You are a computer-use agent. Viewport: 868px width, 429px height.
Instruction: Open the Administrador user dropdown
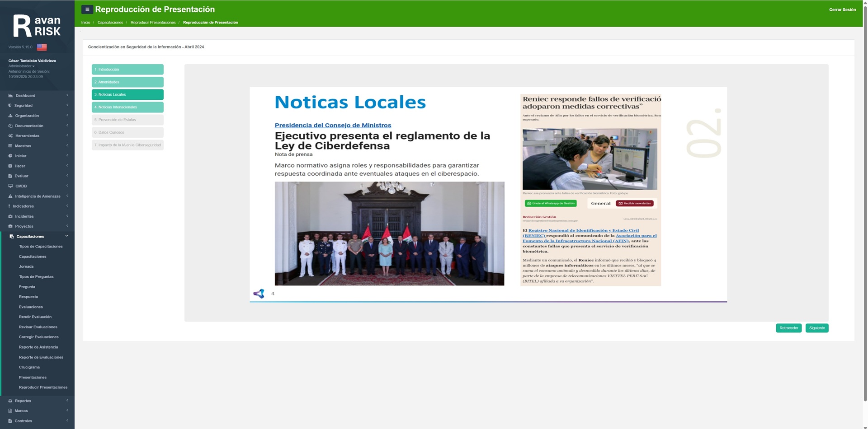point(21,66)
